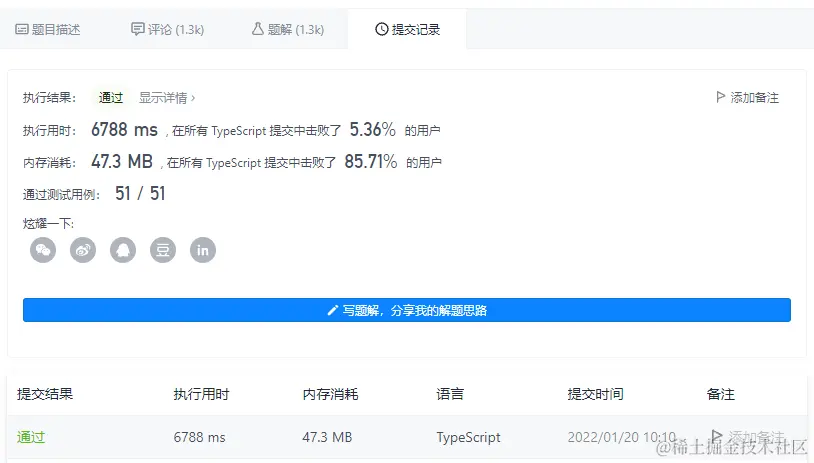Click 添加备注 at top right

coord(747,98)
